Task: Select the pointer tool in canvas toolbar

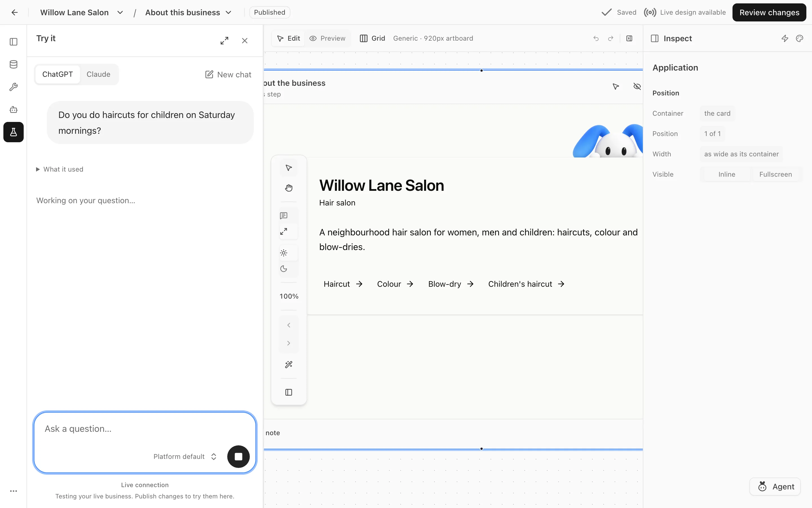Action: [288, 168]
